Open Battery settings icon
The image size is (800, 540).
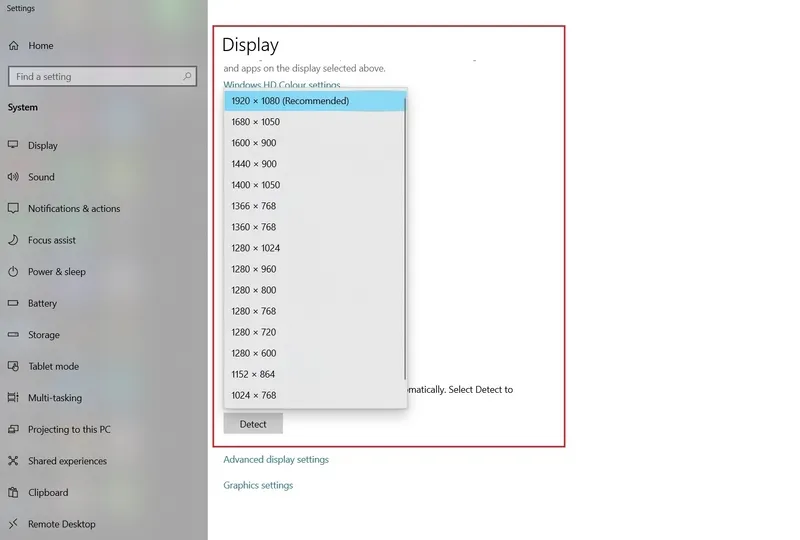point(13,303)
